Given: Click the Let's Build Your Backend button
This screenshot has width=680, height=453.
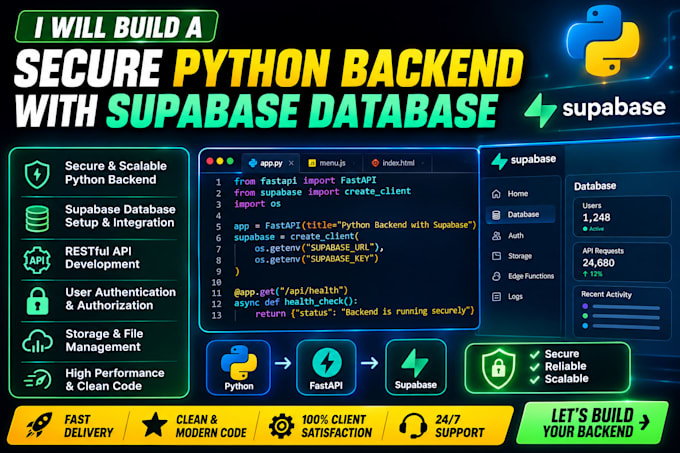Looking at the screenshot, I should [x=592, y=424].
